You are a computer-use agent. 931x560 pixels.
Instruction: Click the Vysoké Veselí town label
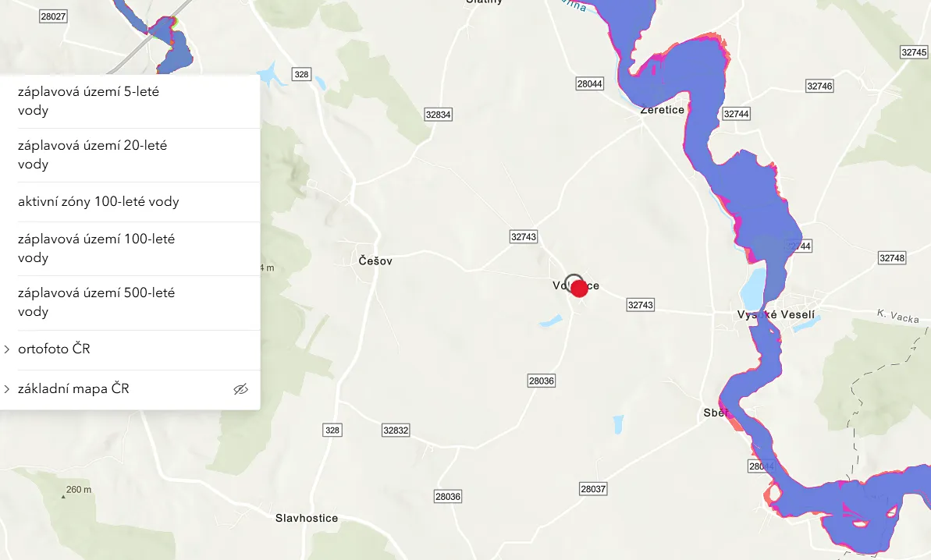pyautogui.click(x=776, y=314)
